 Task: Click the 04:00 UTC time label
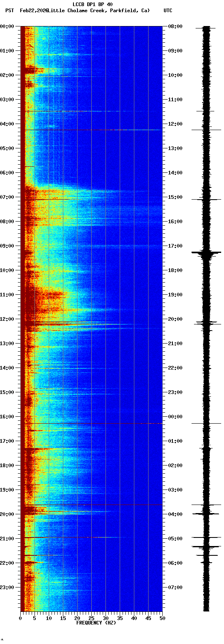coord(175,514)
